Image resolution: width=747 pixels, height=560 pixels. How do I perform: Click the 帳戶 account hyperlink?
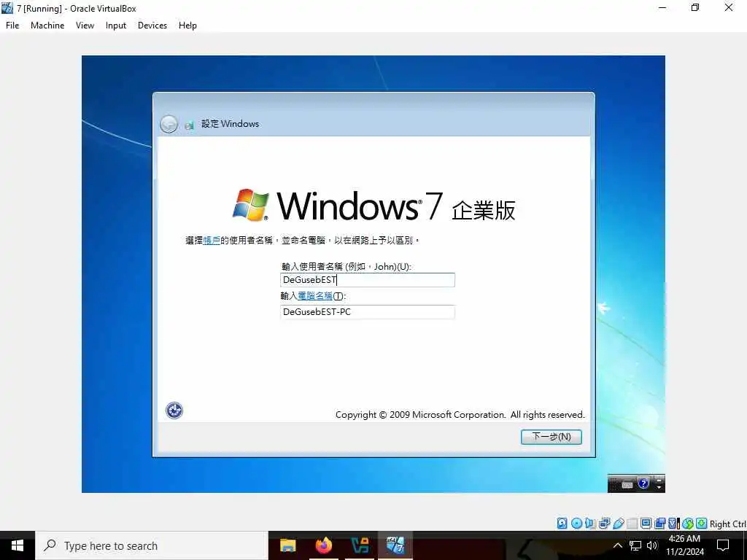pos(212,241)
